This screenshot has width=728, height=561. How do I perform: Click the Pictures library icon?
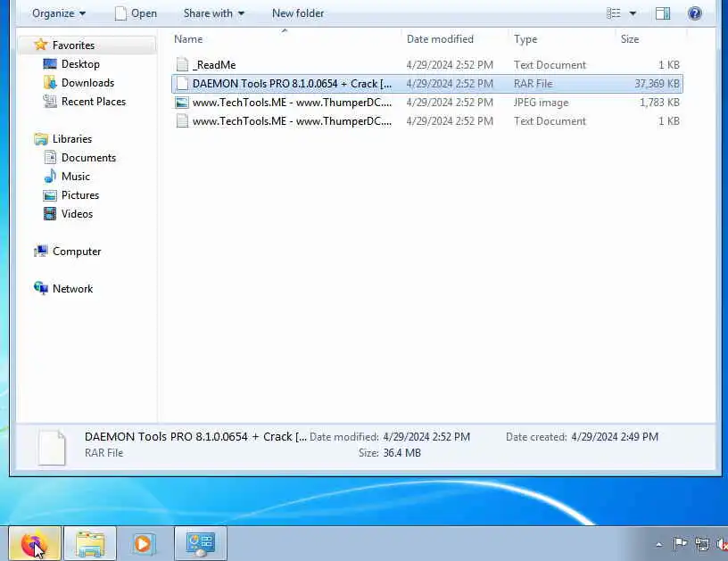click(x=50, y=195)
